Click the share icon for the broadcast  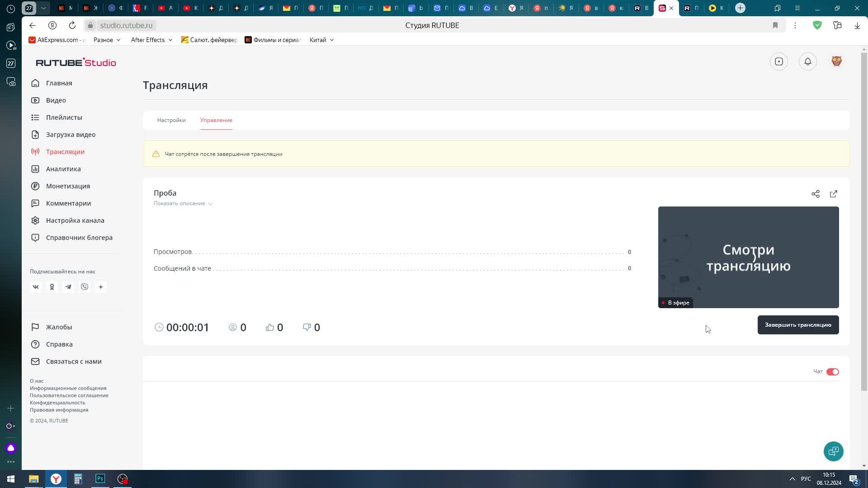[815, 194]
